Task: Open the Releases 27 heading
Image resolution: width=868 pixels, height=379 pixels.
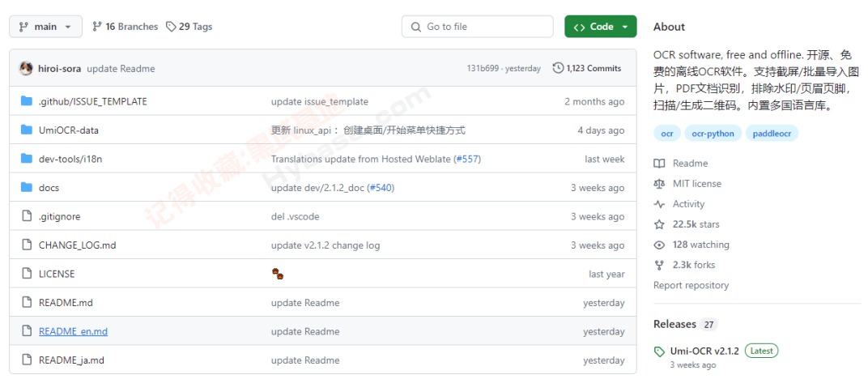Action: coord(685,324)
